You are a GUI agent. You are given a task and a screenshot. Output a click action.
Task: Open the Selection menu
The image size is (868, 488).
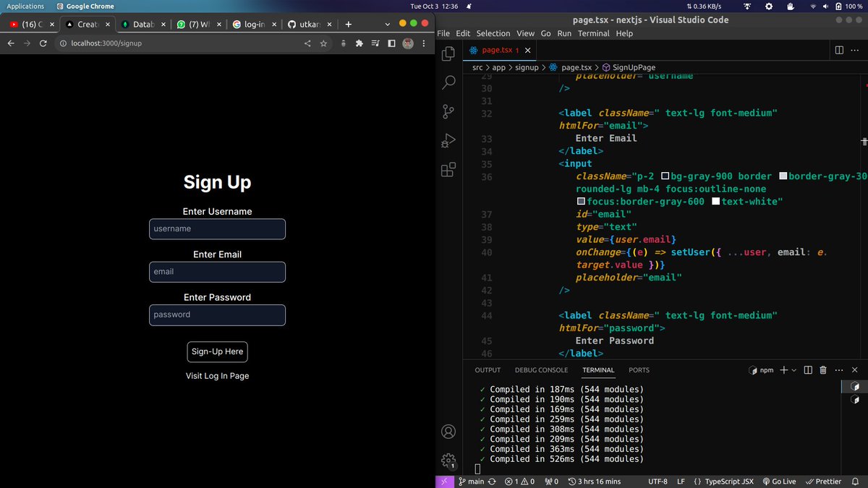point(493,33)
